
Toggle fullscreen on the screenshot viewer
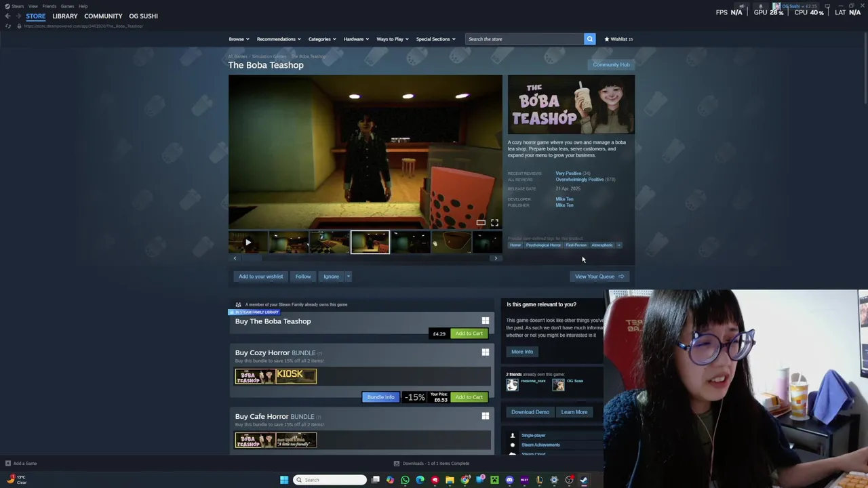[x=494, y=222]
